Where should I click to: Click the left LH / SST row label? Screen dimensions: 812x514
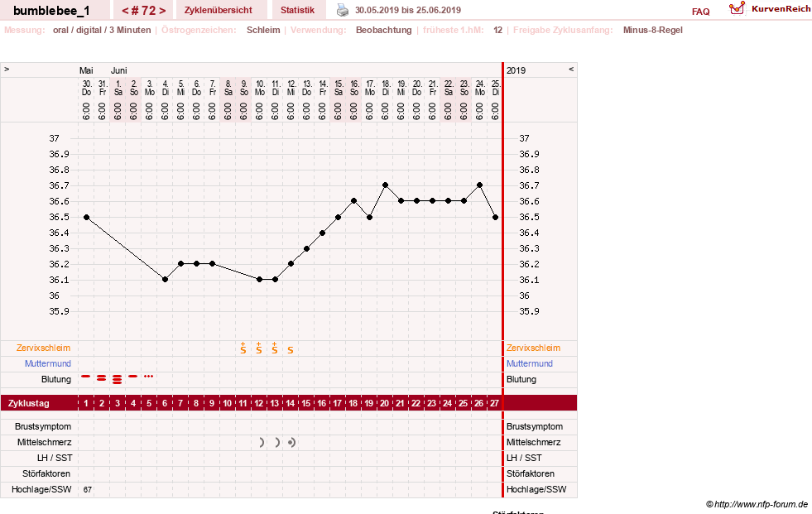(x=55, y=458)
